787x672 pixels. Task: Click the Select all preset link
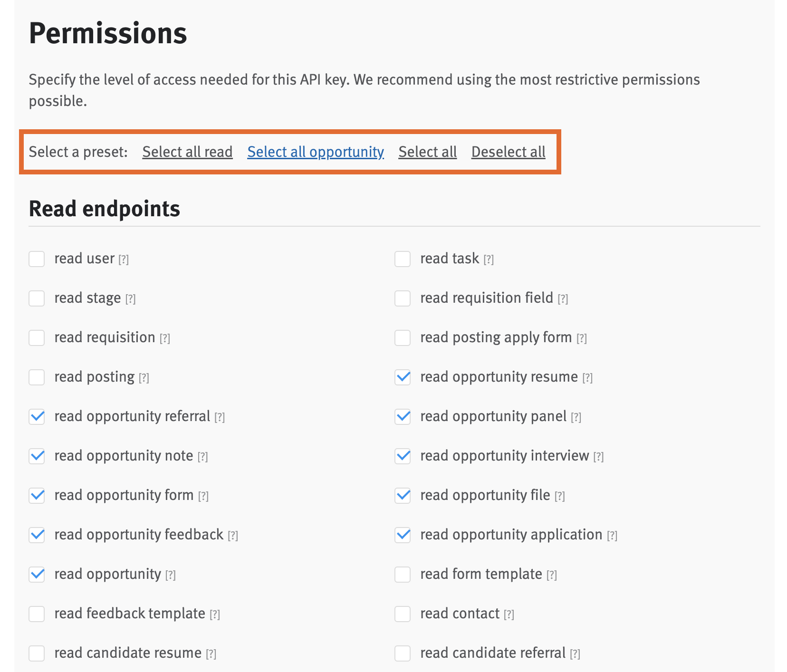pos(427,152)
